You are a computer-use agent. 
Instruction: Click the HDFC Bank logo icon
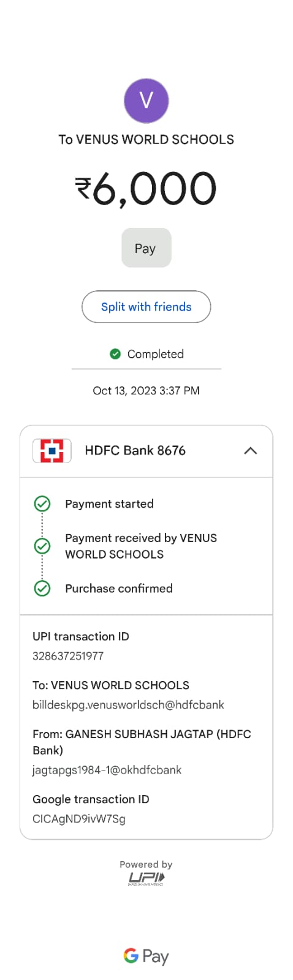coord(52,451)
